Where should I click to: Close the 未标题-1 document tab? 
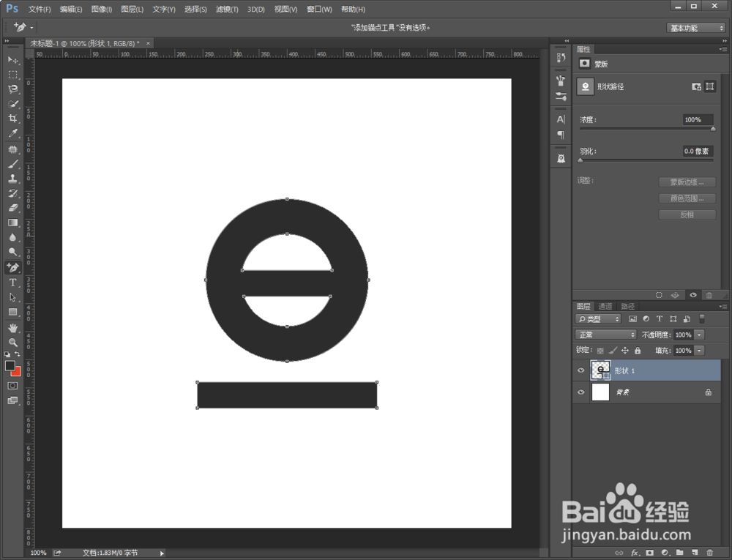coord(148,43)
